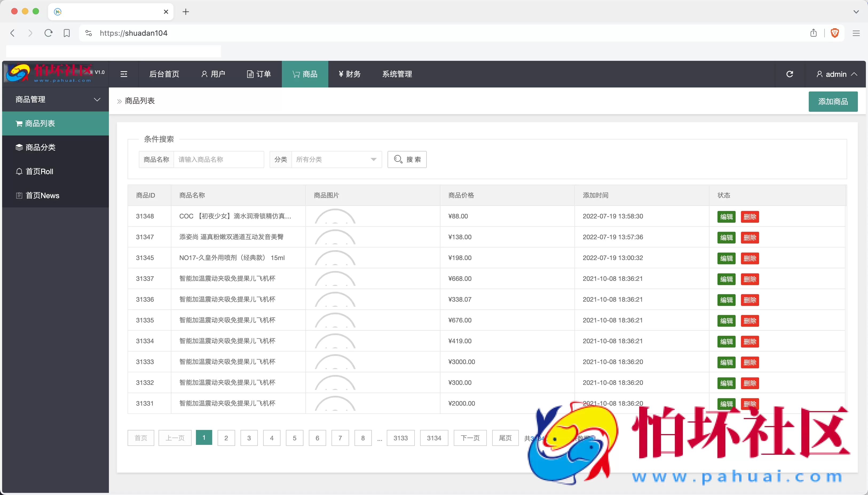Click the site settings icon in the address bar
Screen dimensions: 868x495
click(88, 33)
